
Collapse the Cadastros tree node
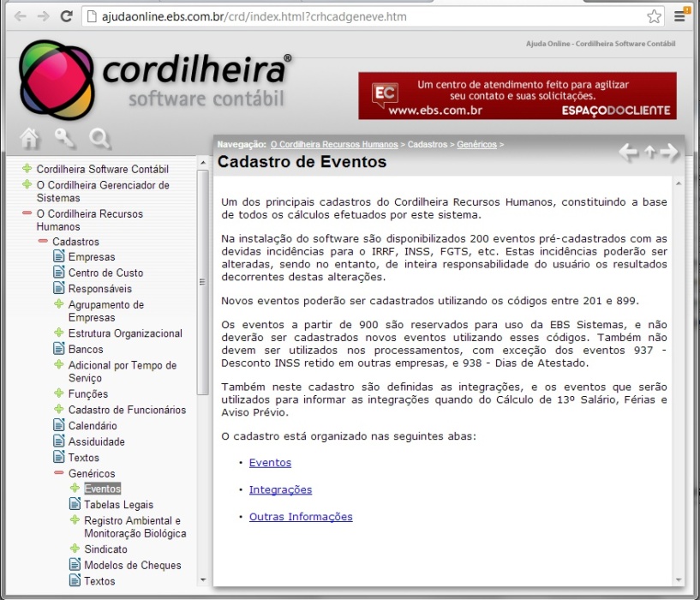tap(43, 241)
